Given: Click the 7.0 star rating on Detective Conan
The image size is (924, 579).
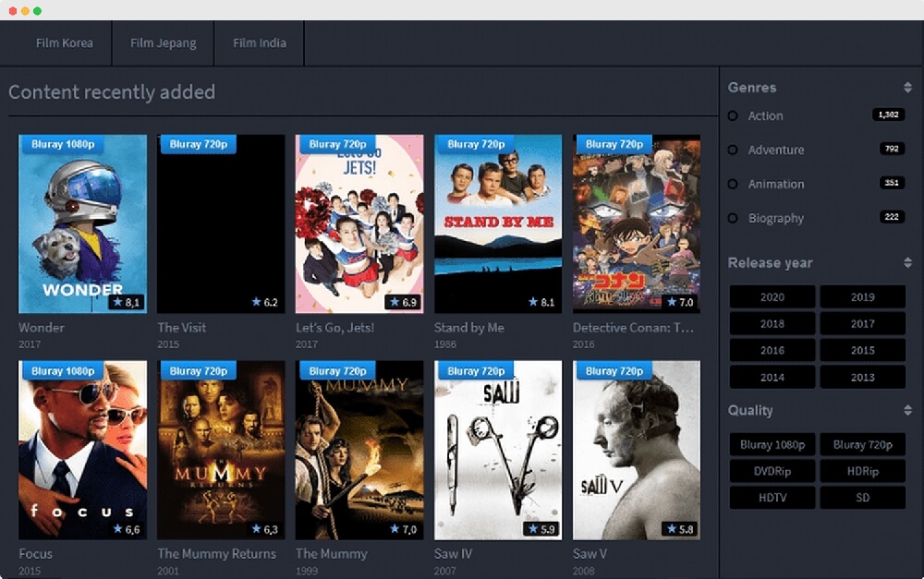Looking at the screenshot, I should [x=680, y=302].
